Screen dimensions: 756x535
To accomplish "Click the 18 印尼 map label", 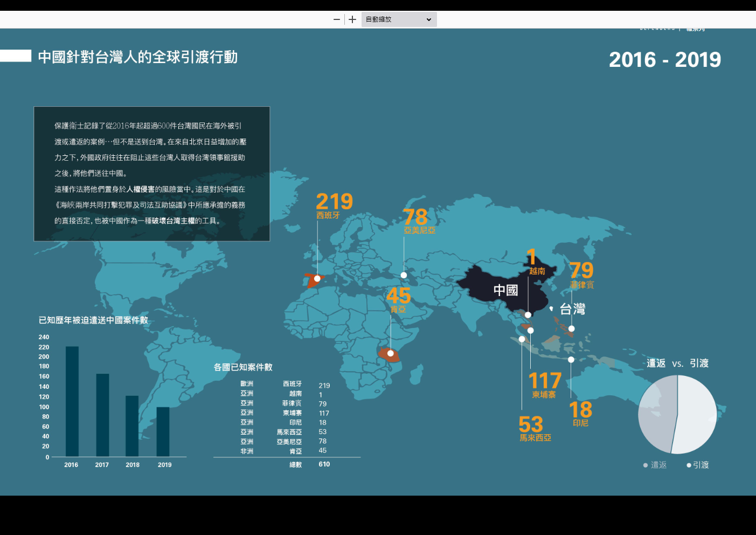I will 580,414.
